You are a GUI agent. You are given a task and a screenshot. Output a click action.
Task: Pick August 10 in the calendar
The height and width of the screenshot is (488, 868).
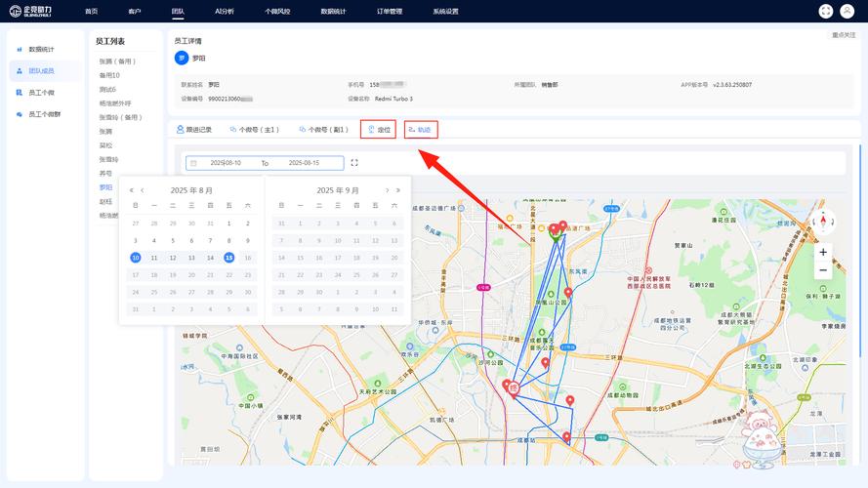pyautogui.click(x=136, y=258)
